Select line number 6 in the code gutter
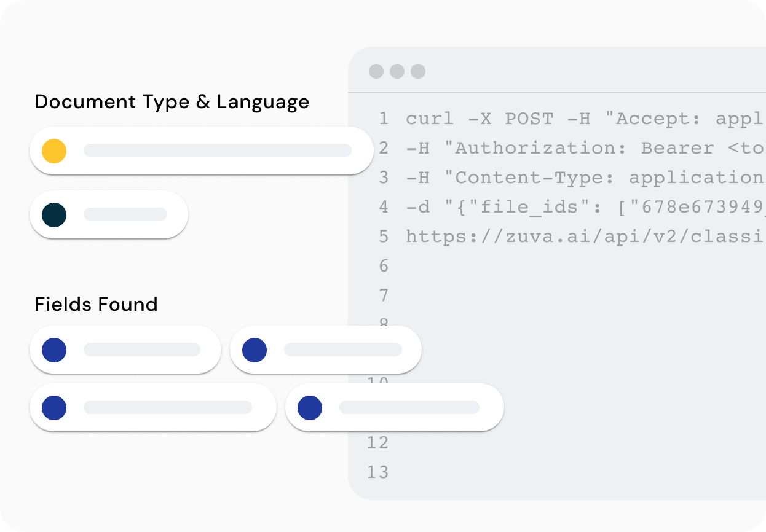This screenshot has height=532, width=766. [x=384, y=266]
